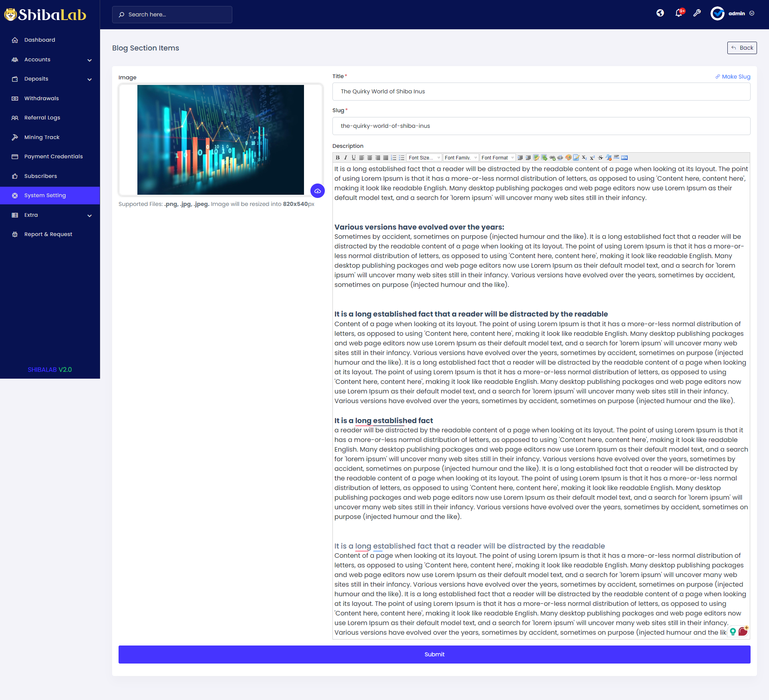Viewport: 769px width, 700px height.
Task: Click the cloud upload icon on the image
Action: pyautogui.click(x=318, y=191)
